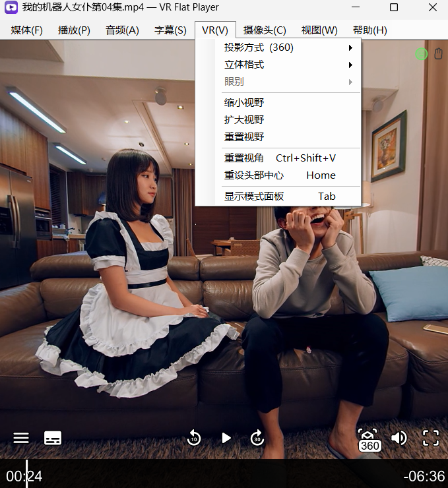Viewport: 448px width, 488px height.
Task: Toggle 显示模式面板 via the menu
Action: 278,197
